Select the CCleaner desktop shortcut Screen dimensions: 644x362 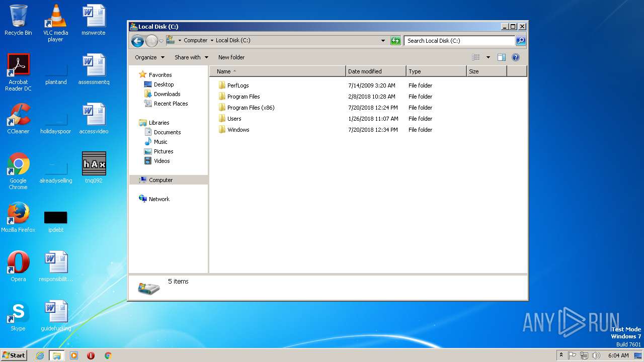pyautogui.click(x=18, y=119)
